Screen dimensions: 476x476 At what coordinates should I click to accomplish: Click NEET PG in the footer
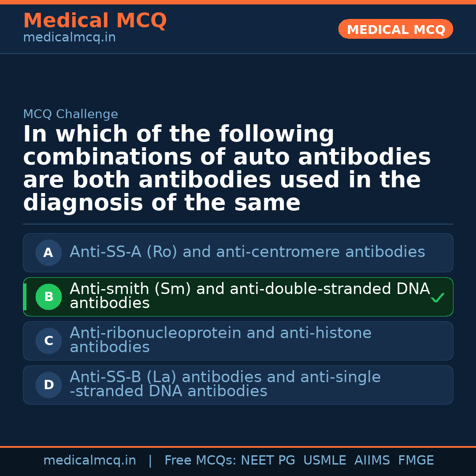tap(268, 461)
